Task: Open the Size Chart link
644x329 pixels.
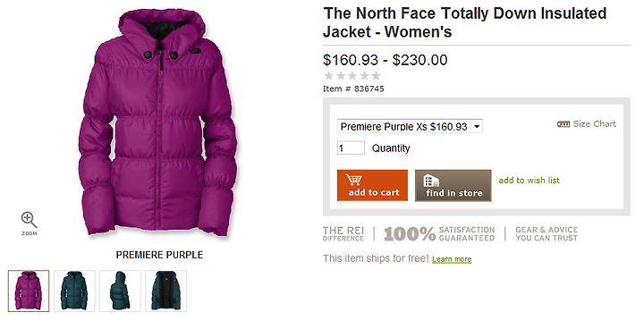Action: [594, 123]
